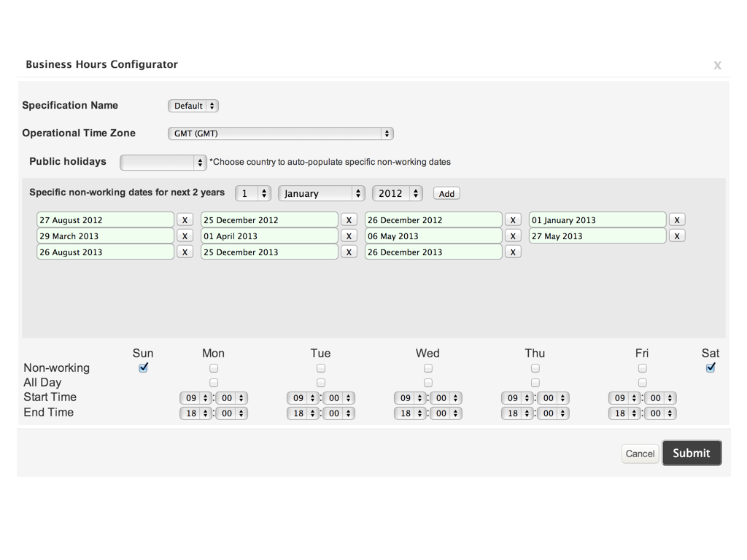Delete the 01 April 2013 date entry
Image resolution: width=747 pixels, height=560 pixels.
[349, 236]
